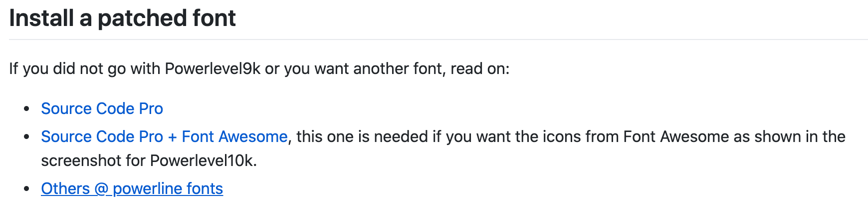Click the "@" symbol in the powerline fonts link

click(101, 189)
